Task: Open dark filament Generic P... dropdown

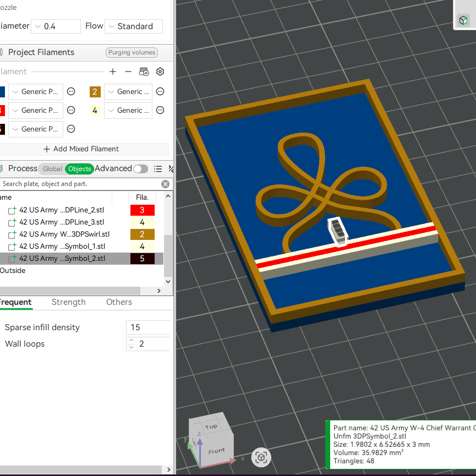Action: click(x=36, y=129)
